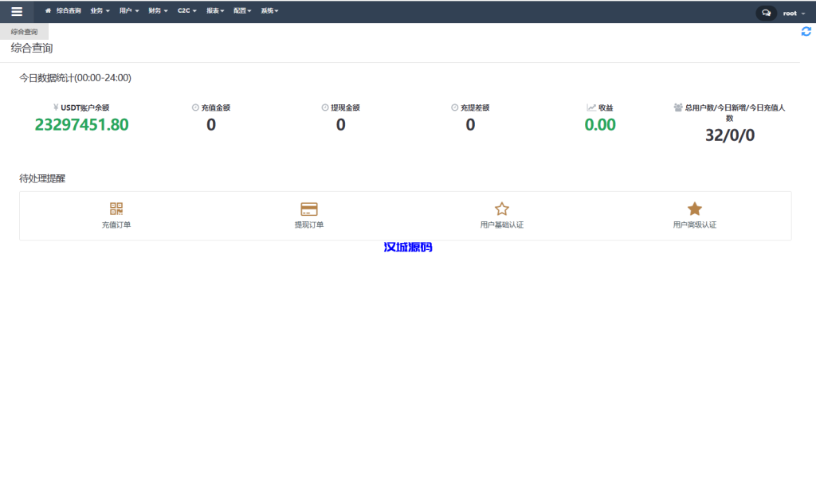Open the 报表 menu
Viewport: 816px width, 504px height.
click(x=215, y=12)
